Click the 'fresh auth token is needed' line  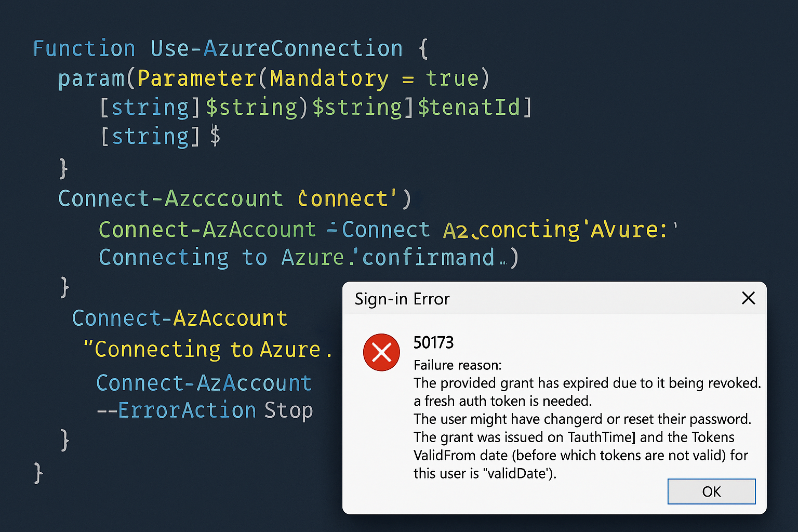502,401
